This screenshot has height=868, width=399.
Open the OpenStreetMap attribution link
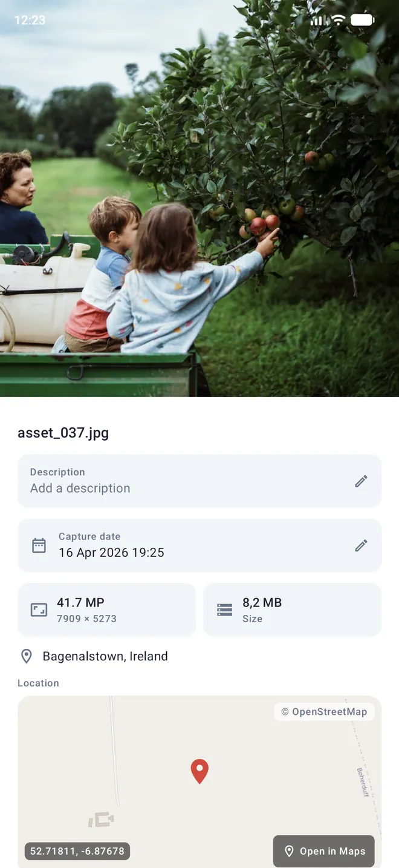coord(324,712)
